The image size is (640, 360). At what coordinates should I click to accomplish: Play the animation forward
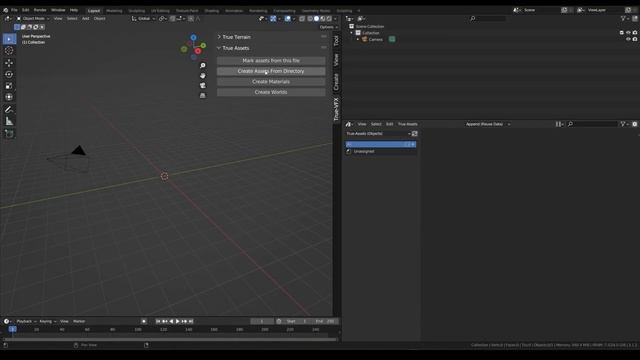pos(178,321)
